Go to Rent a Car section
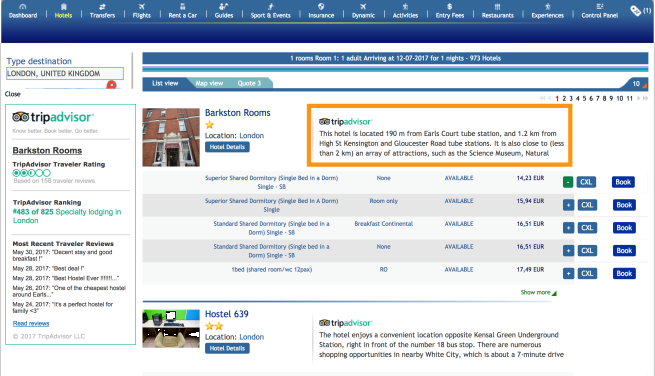The image size is (655, 376). [x=183, y=11]
